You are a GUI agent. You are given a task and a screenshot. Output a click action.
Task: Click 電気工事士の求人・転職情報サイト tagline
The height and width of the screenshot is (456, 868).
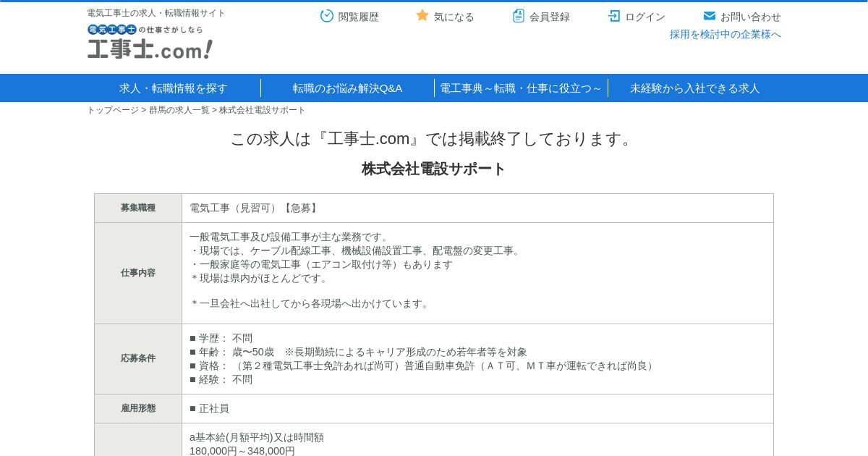tap(156, 13)
